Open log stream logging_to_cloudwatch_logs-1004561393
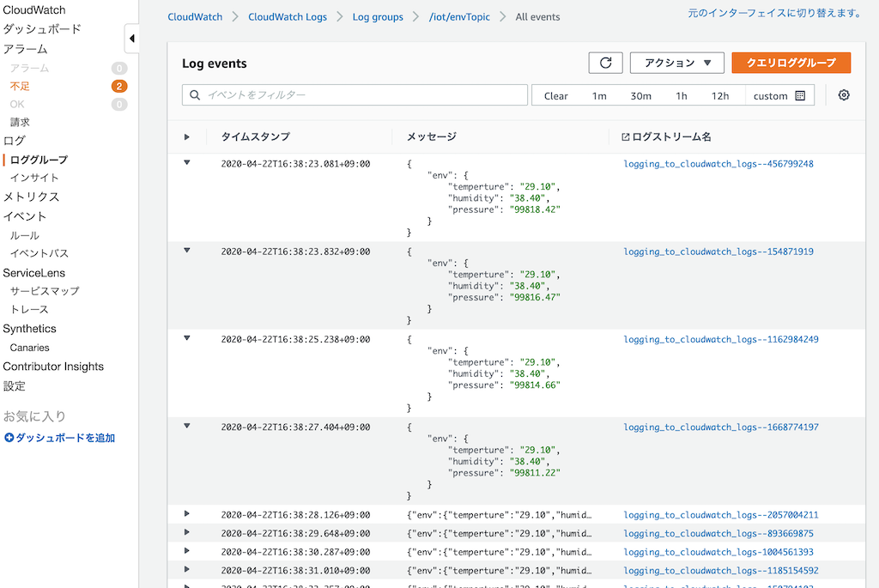The width and height of the screenshot is (879, 588). 718,552
